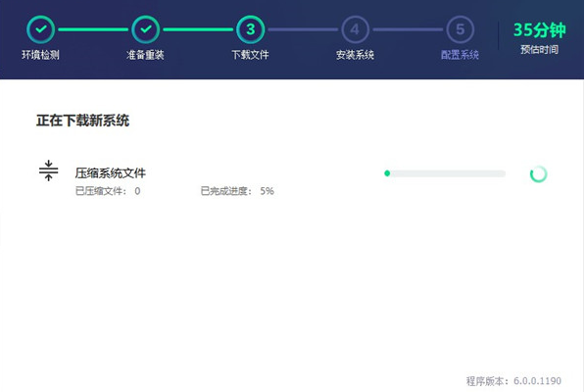This screenshot has width=585, height=392.
Task: Click the step 5 circle for 配置系统
Action: click(x=460, y=29)
